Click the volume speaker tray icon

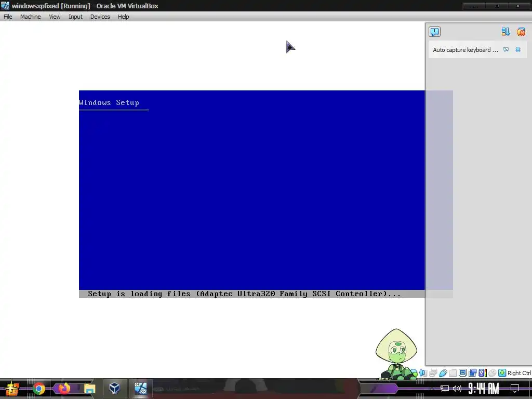click(457, 389)
